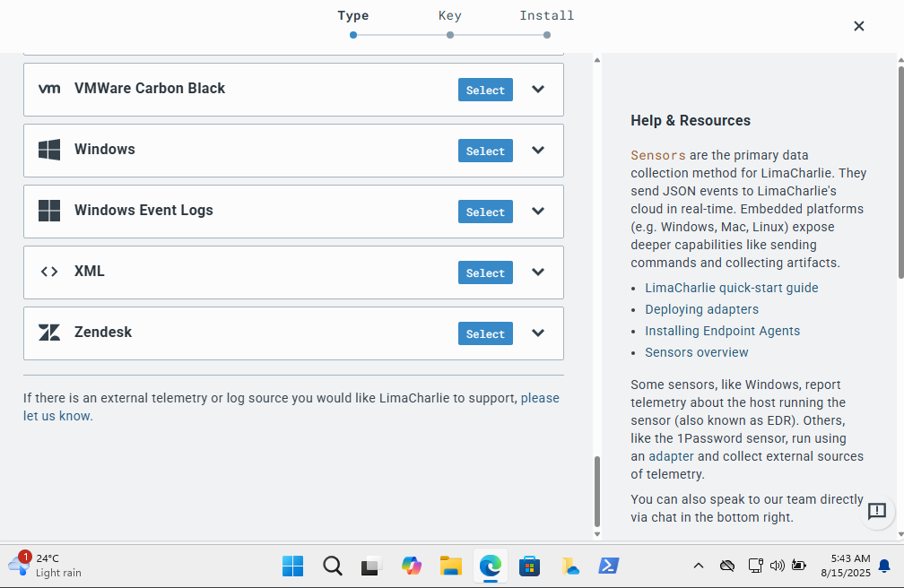
Task: Open Microsoft Store from the taskbar
Action: click(529, 566)
